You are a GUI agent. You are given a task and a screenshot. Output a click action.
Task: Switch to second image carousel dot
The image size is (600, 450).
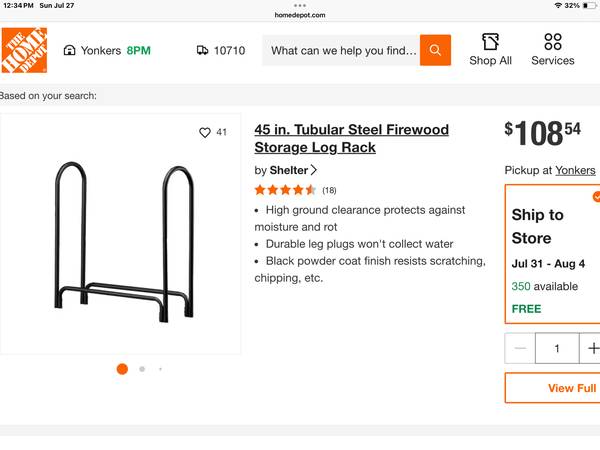tap(142, 369)
